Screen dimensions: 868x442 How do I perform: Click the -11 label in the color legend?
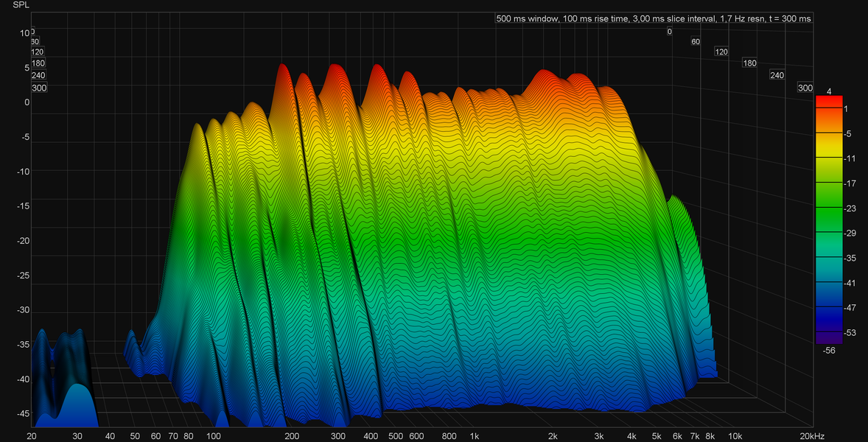(x=850, y=158)
